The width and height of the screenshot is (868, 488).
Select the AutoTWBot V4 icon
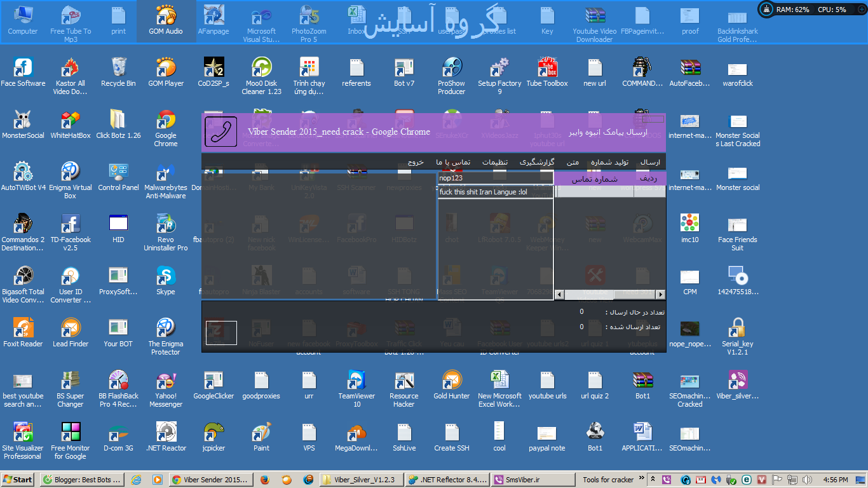[x=23, y=177]
